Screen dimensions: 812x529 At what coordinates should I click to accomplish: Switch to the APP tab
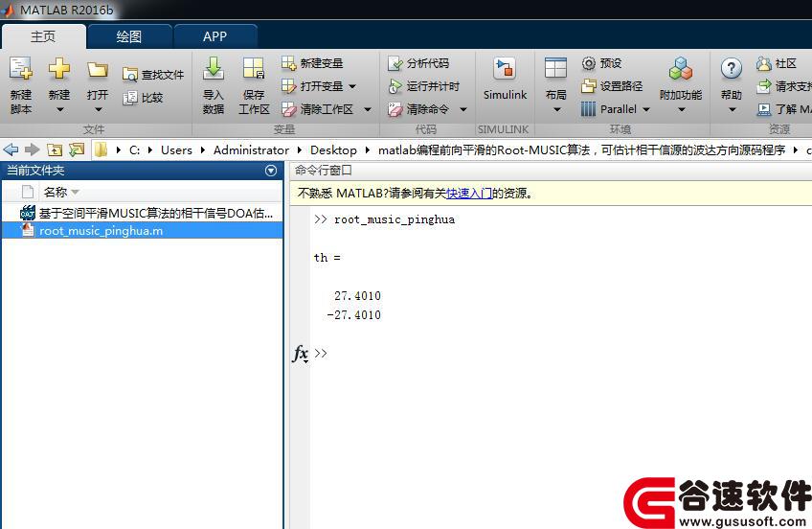click(214, 36)
